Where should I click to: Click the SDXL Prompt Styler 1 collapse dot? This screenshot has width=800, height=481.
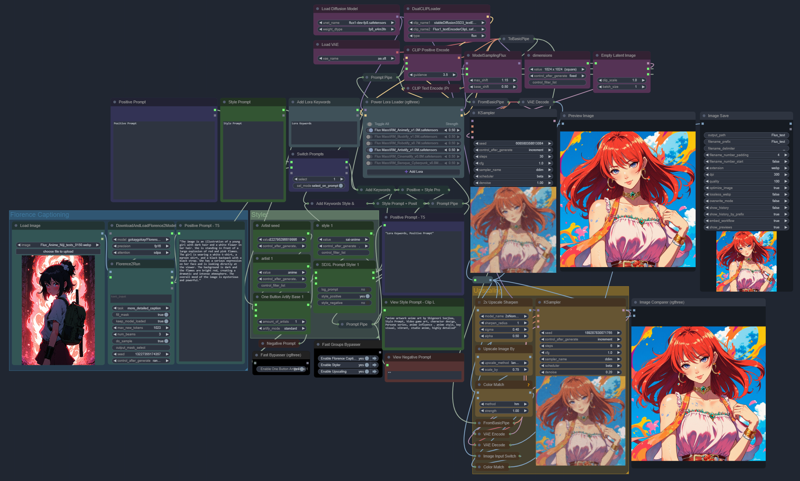317,265
